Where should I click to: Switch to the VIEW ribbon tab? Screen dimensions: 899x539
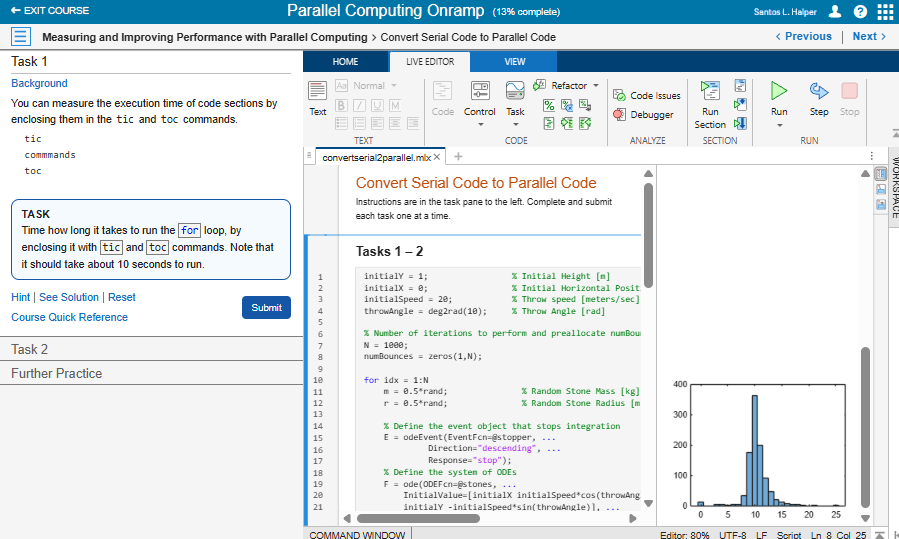515,62
